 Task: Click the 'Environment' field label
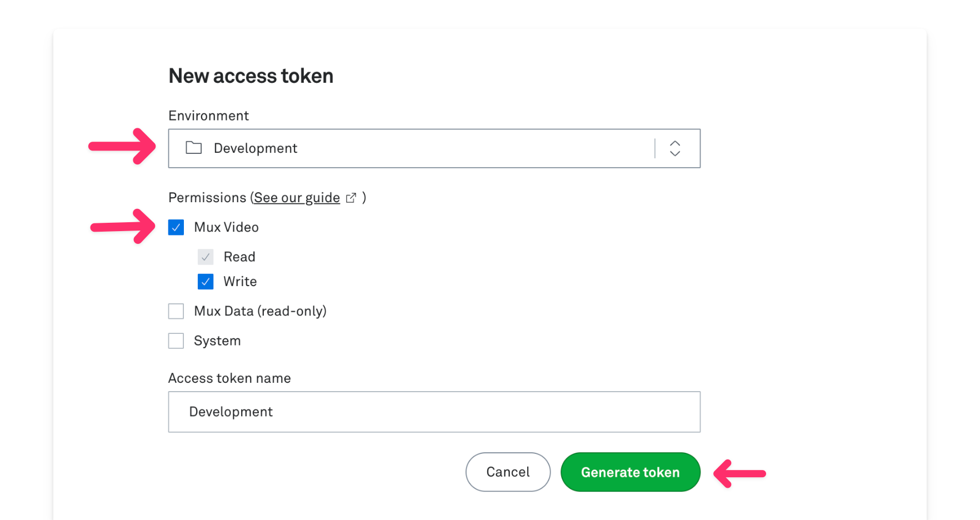(208, 116)
